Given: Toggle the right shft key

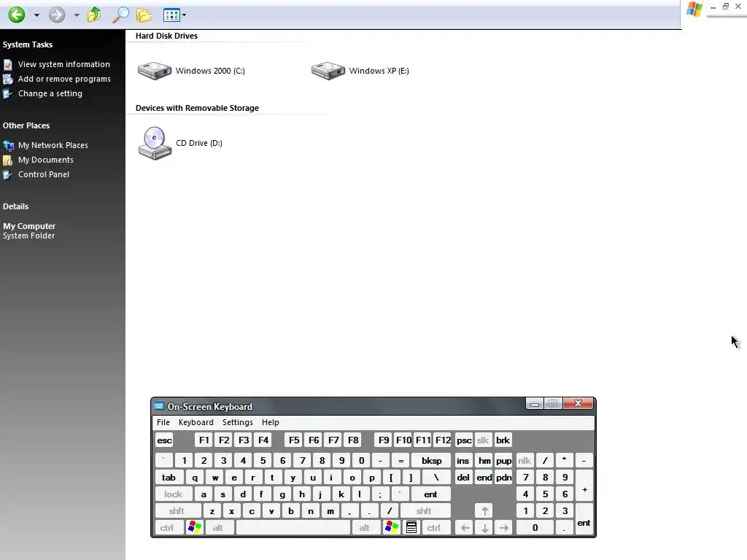Looking at the screenshot, I should coord(424,511).
